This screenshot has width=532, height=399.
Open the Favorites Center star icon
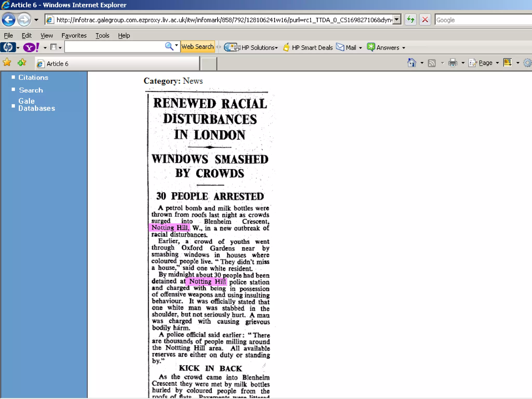pyautogui.click(x=7, y=63)
